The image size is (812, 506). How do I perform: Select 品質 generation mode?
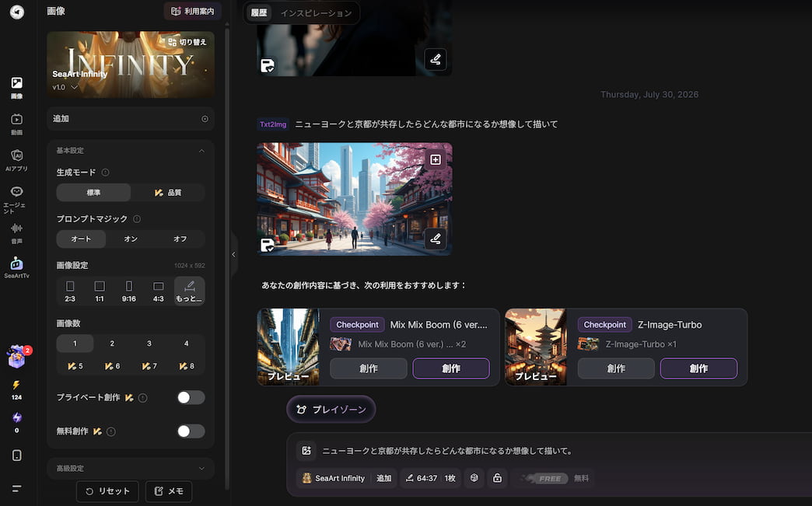tap(168, 193)
